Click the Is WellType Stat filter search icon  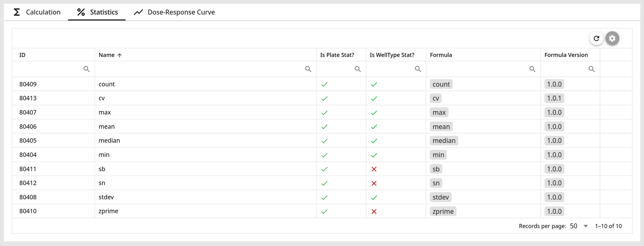coord(418,69)
